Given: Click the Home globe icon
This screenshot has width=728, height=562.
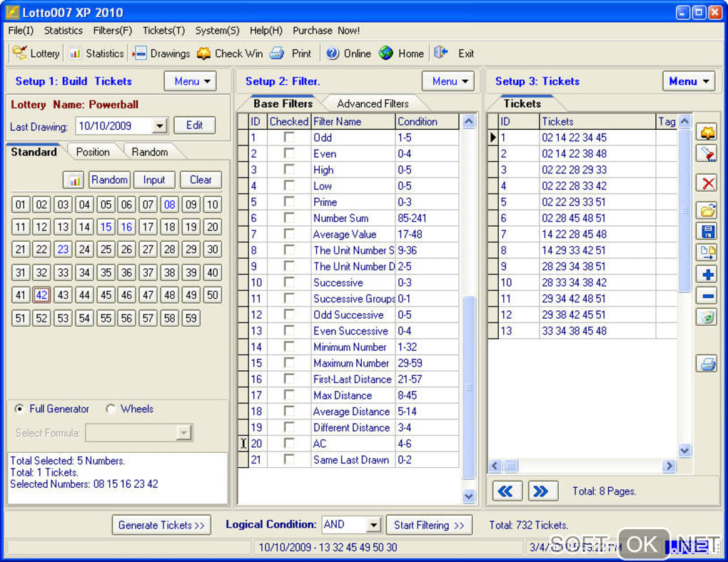Looking at the screenshot, I should pyautogui.click(x=386, y=53).
